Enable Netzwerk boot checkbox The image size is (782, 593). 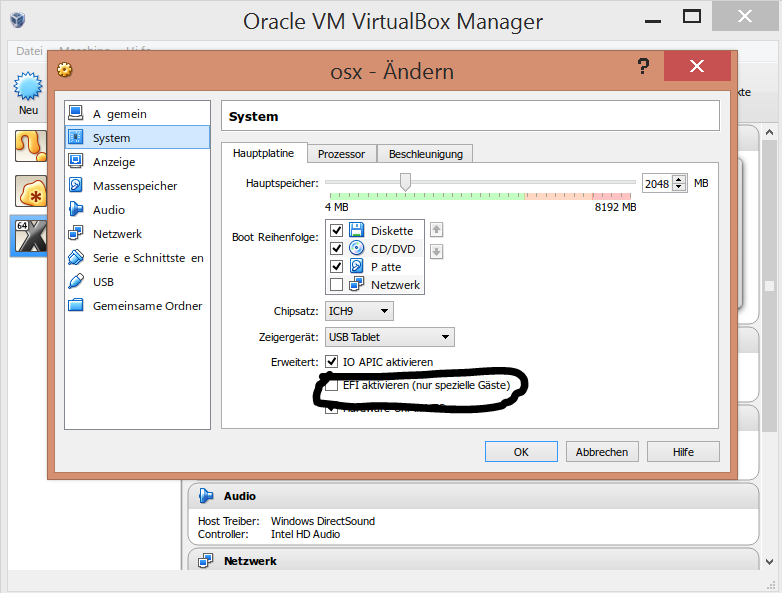337,284
